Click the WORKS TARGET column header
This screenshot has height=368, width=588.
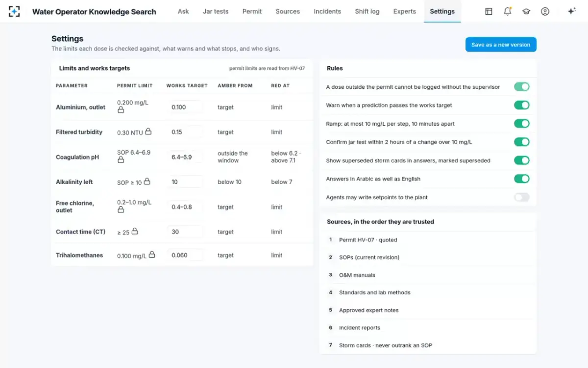tap(187, 85)
